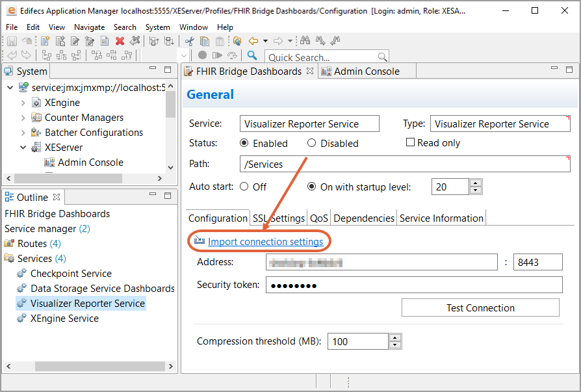Image resolution: width=581 pixels, height=392 pixels.
Task: Click the Outline panel horizontal scrollbar
Action: (100, 366)
